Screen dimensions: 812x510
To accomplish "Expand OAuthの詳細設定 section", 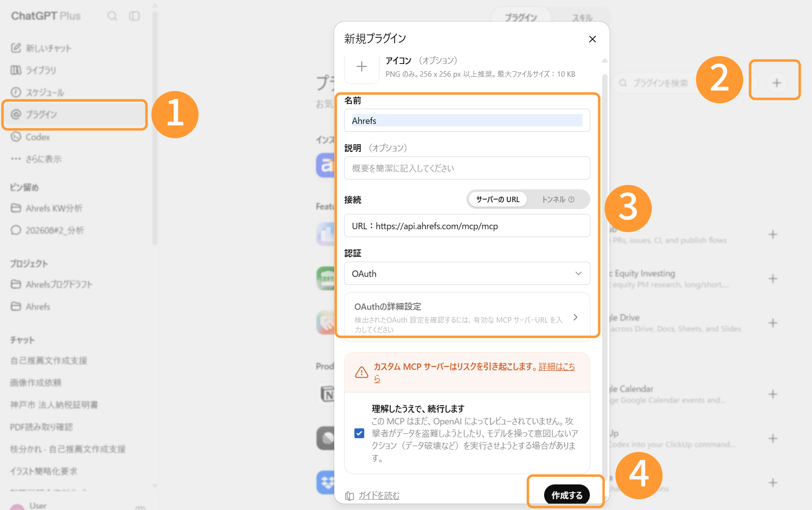I will (x=467, y=317).
